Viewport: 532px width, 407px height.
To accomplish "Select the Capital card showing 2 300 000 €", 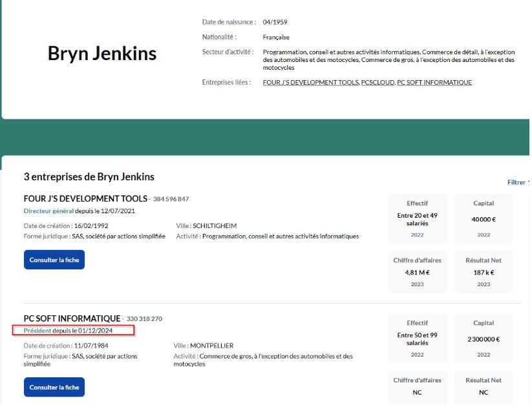I will coord(484,338).
